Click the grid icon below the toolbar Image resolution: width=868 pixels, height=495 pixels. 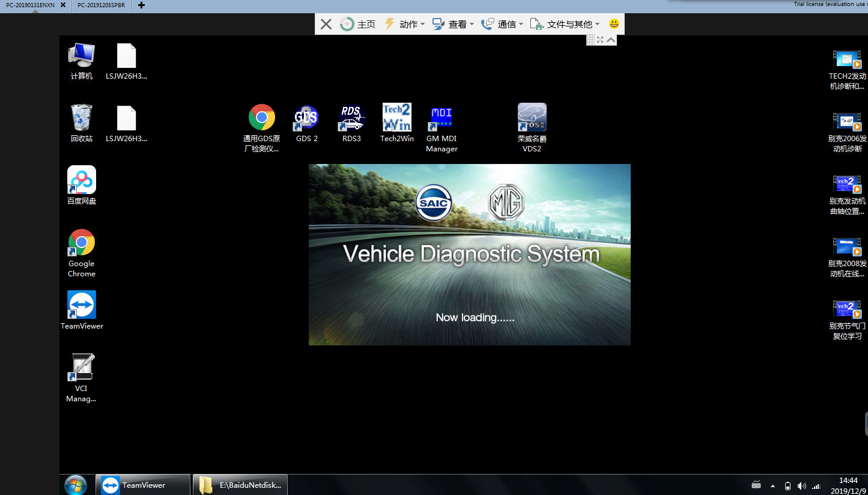pos(590,40)
